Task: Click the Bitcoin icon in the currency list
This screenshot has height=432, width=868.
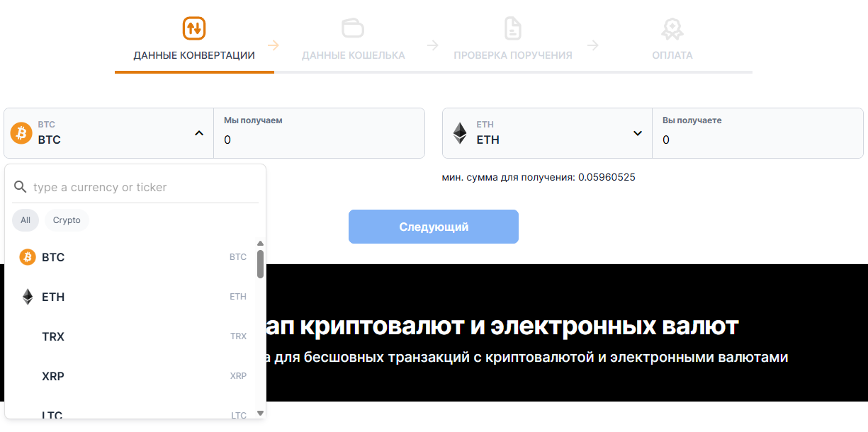Action: (x=28, y=257)
